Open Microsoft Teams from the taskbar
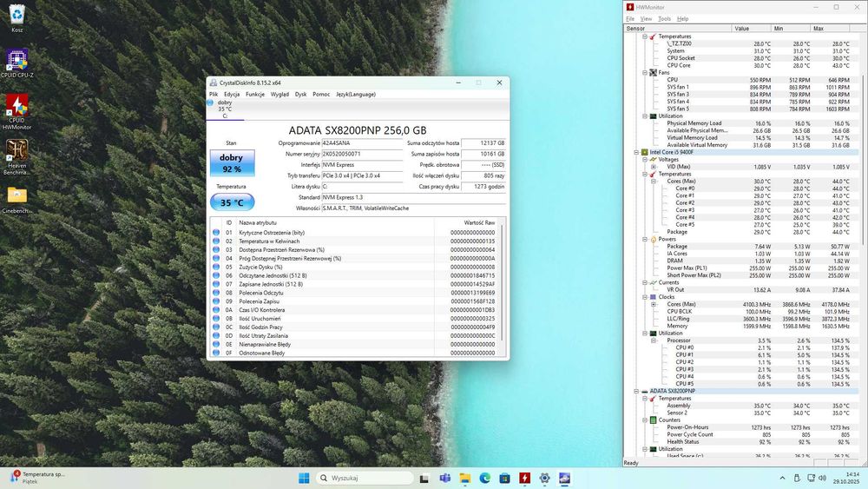The height and width of the screenshot is (489, 868). pos(445,478)
